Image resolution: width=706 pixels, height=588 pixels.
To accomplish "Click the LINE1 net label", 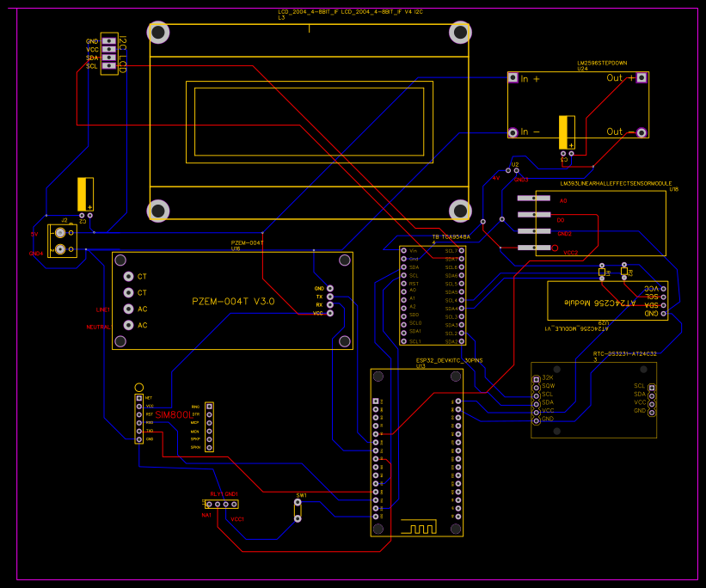I will pos(102,309).
